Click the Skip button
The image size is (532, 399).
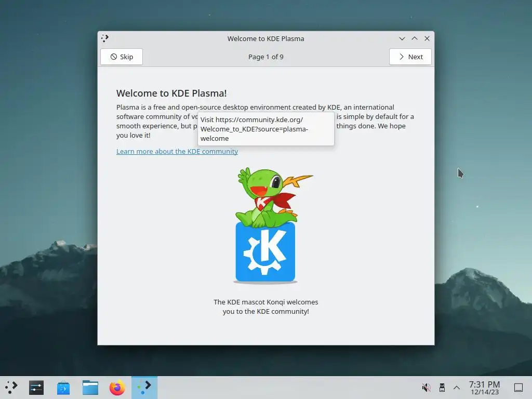click(122, 57)
